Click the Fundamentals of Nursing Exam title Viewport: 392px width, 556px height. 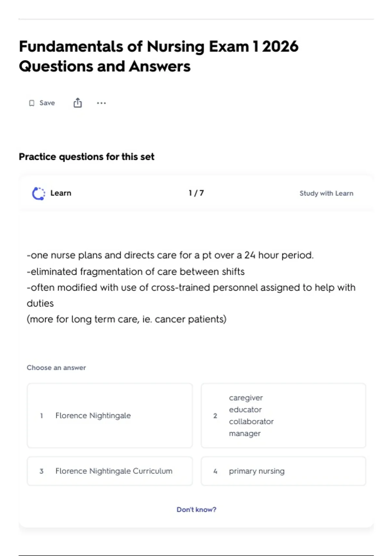pyautogui.click(x=159, y=56)
